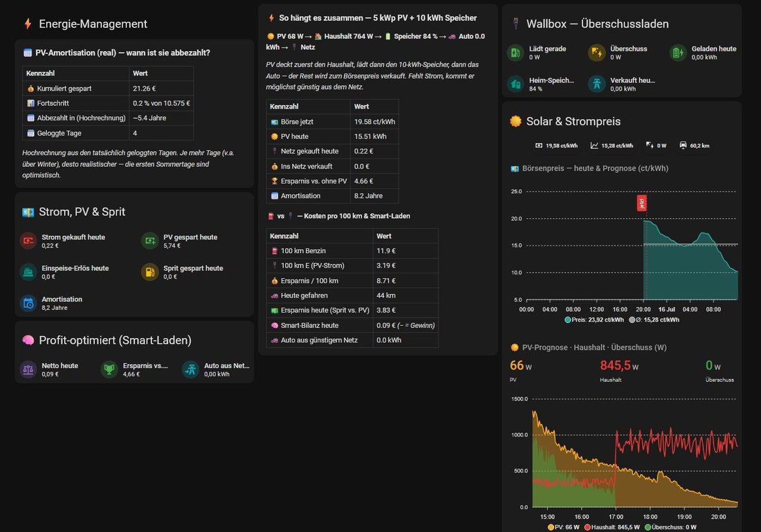Click the Verkauft heute pylon icon

point(596,84)
